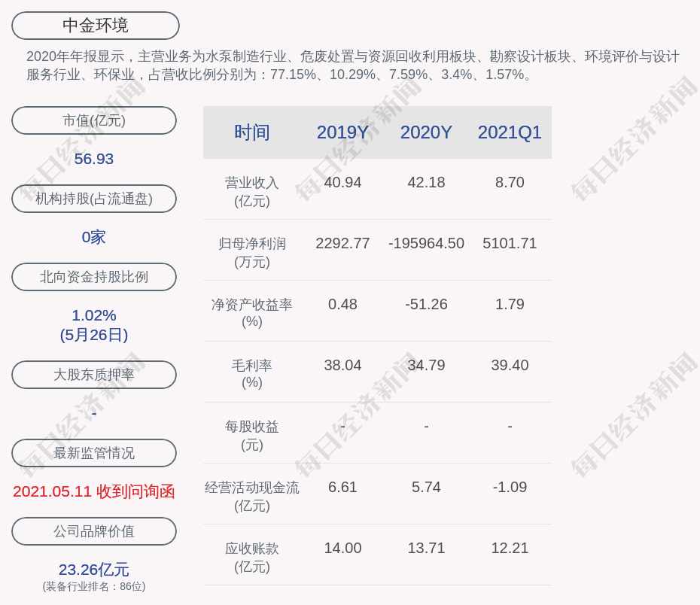The image size is (700, 605).
Task: Click the 应收账款(亿元) row label
Action: (x=252, y=558)
